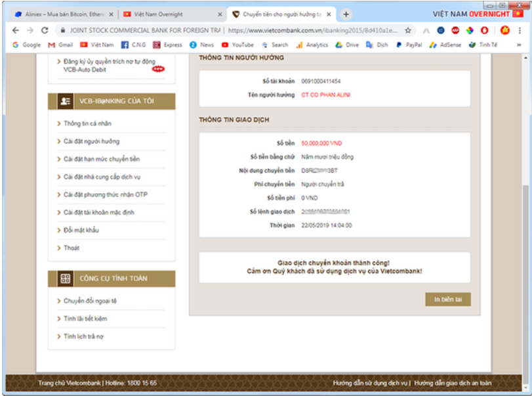This screenshot has height=396, width=532.
Task: Click the address bar URL
Action: point(312,31)
